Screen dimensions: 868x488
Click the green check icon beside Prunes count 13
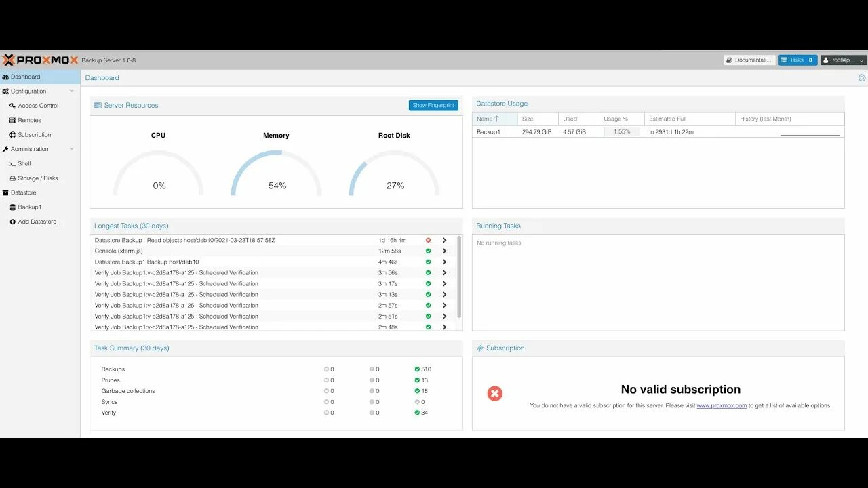[417, 380]
